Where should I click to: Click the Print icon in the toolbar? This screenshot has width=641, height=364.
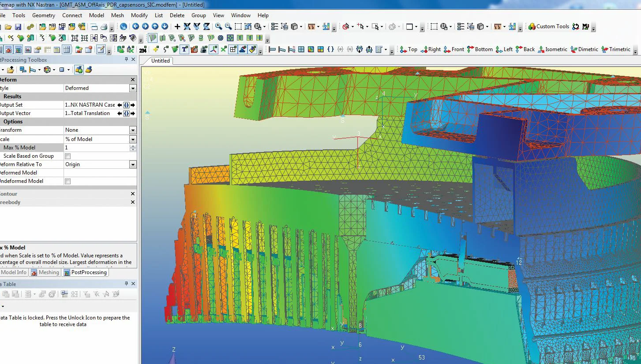[x=104, y=26]
